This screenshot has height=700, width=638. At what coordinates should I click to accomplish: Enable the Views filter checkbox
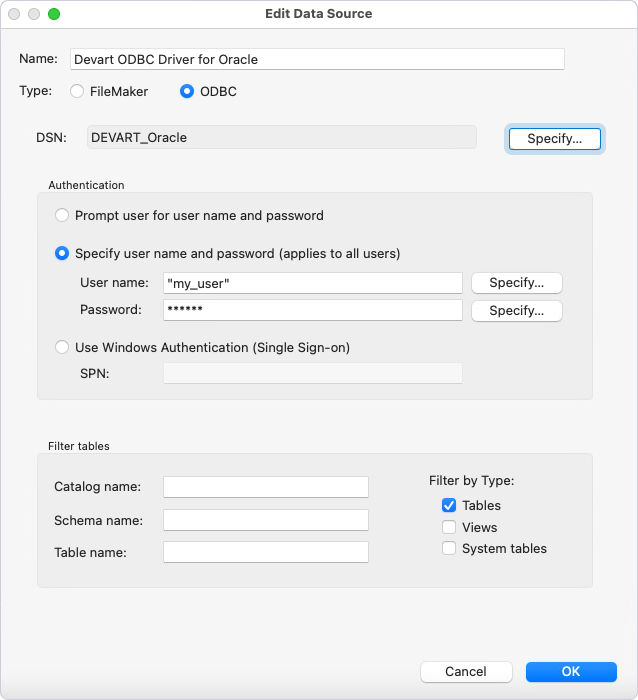click(449, 527)
